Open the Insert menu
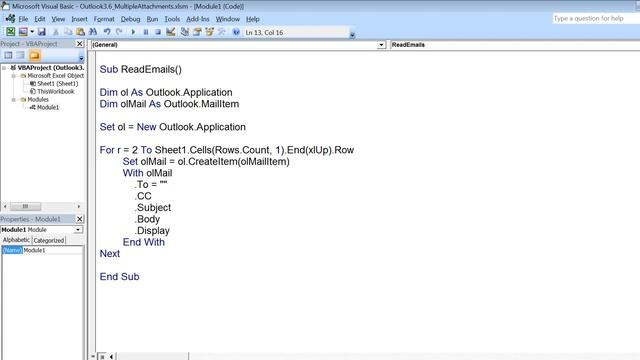 tap(79, 19)
